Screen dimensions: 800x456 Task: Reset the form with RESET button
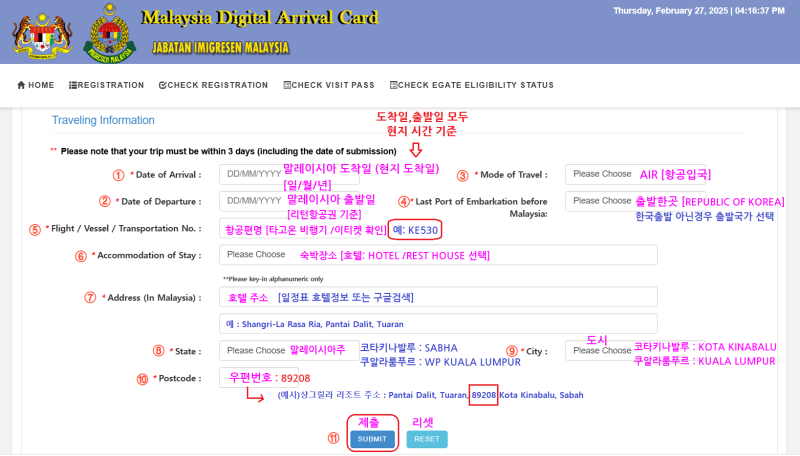(x=427, y=439)
